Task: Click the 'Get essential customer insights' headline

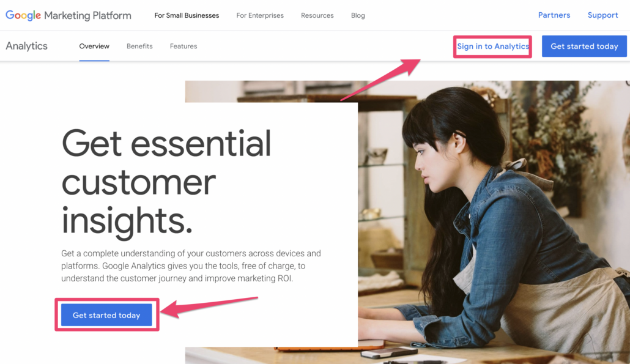Action: click(x=166, y=182)
